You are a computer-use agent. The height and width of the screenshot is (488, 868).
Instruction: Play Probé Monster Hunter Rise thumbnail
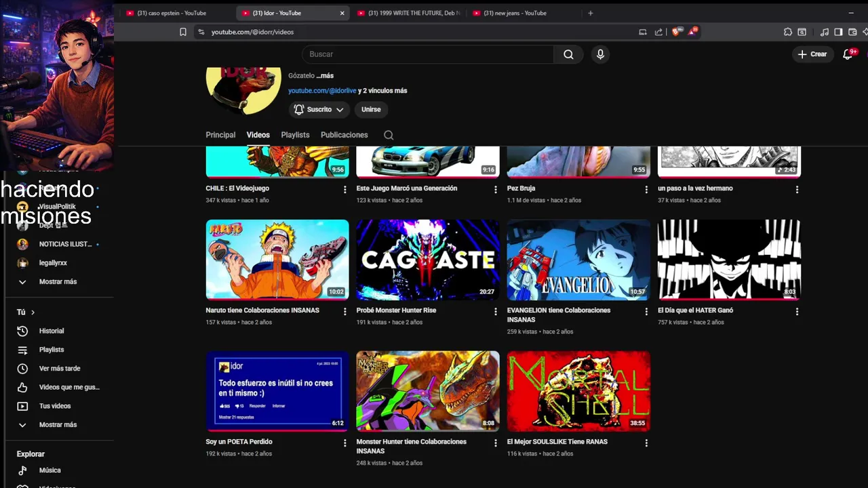pyautogui.click(x=428, y=260)
